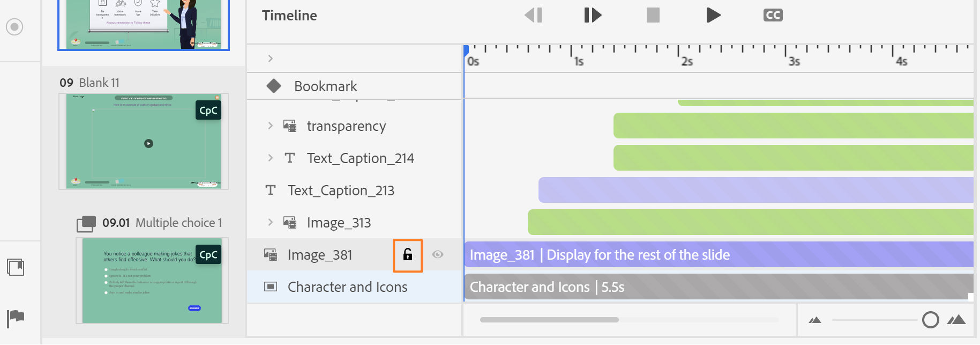Click the Bookmark diamond icon
Image resolution: width=980 pixels, height=345 pixels.
coord(274,86)
